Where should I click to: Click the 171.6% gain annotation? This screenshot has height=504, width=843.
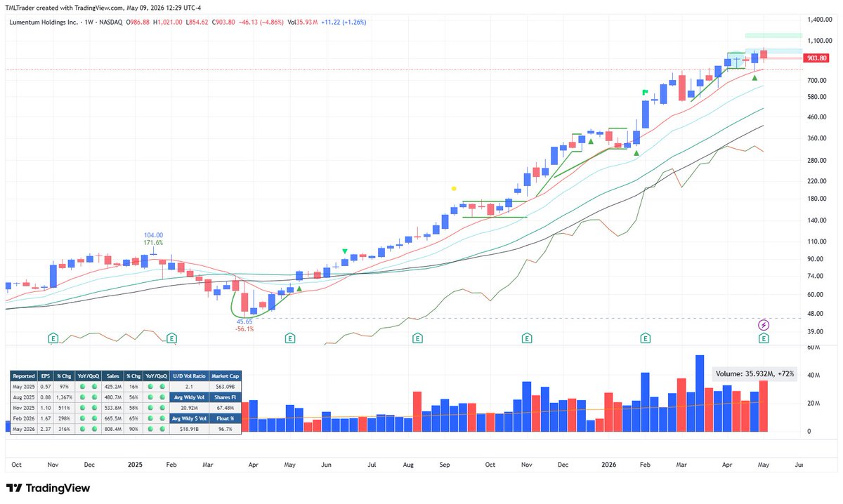click(x=153, y=243)
